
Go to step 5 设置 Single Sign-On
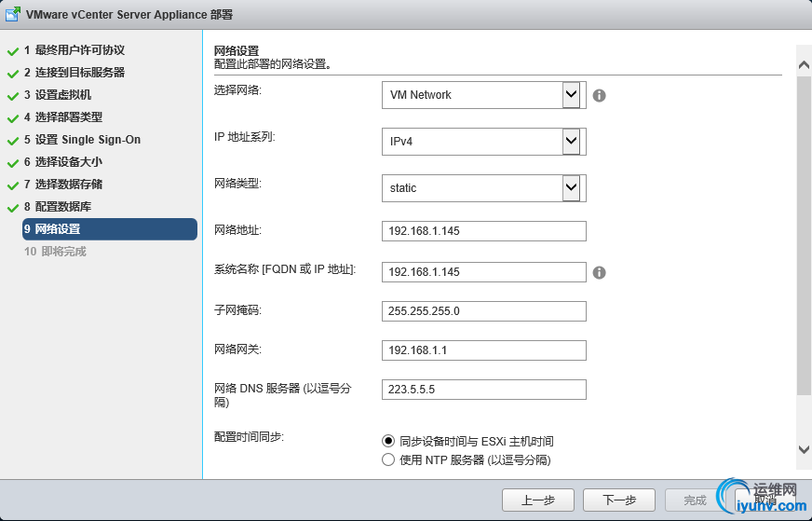pos(82,140)
